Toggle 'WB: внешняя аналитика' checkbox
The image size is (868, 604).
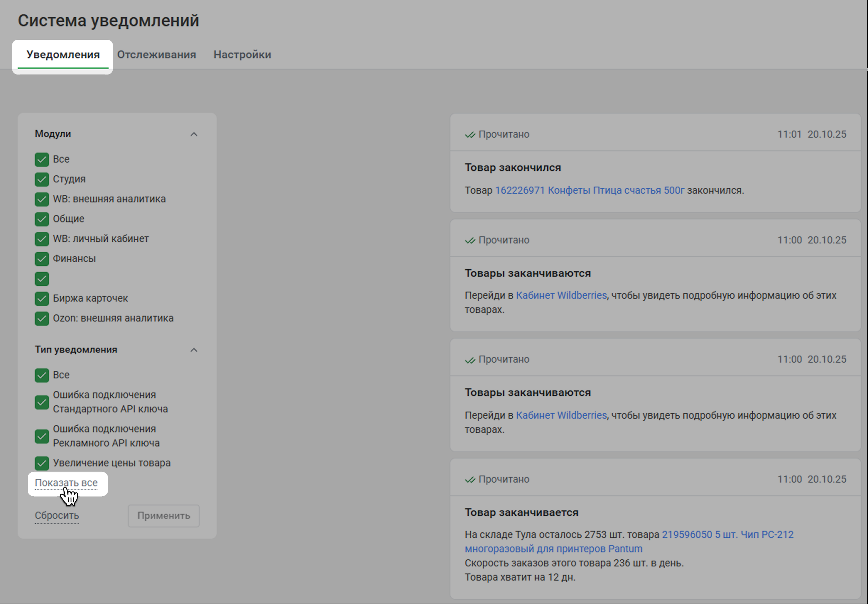point(42,199)
